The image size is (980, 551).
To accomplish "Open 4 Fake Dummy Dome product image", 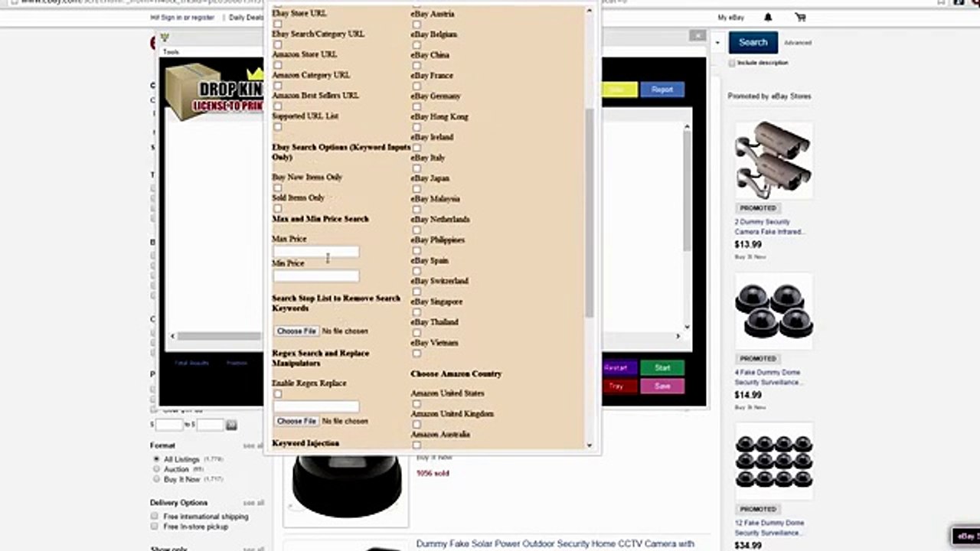I will pyautogui.click(x=773, y=311).
